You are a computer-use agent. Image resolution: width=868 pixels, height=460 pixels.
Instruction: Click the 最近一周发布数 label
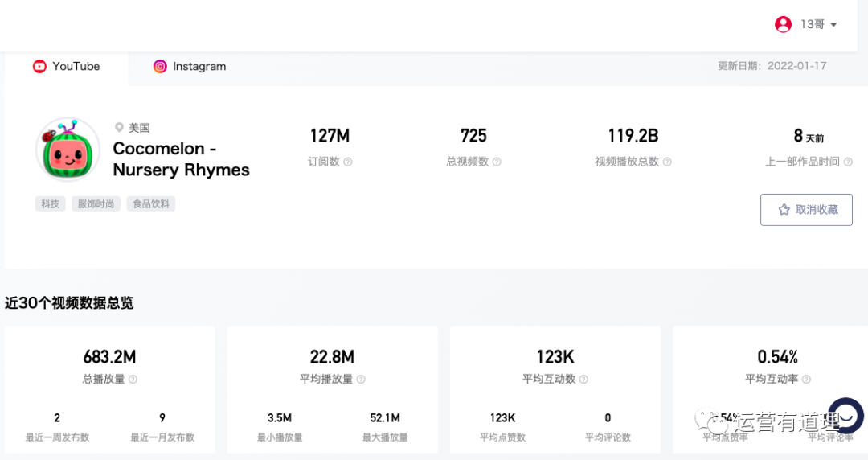57,437
